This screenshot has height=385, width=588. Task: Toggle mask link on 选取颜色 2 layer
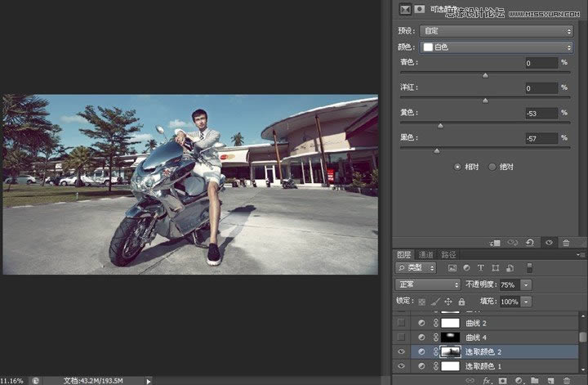(436, 351)
